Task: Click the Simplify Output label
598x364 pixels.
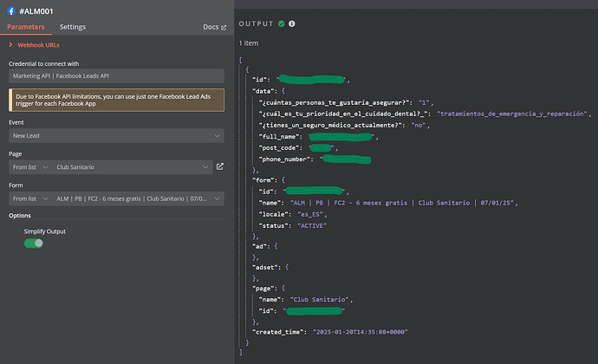Action: tap(44, 231)
